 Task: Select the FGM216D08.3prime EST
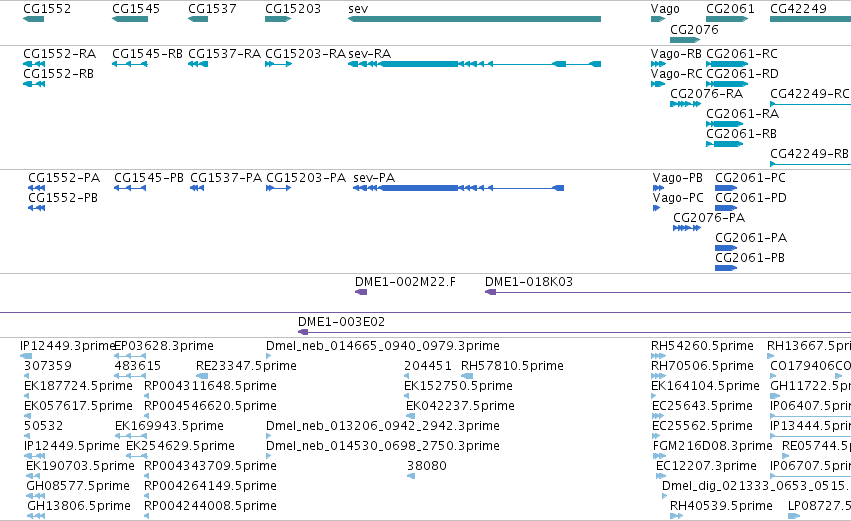pyautogui.click(x=659, y=456)
